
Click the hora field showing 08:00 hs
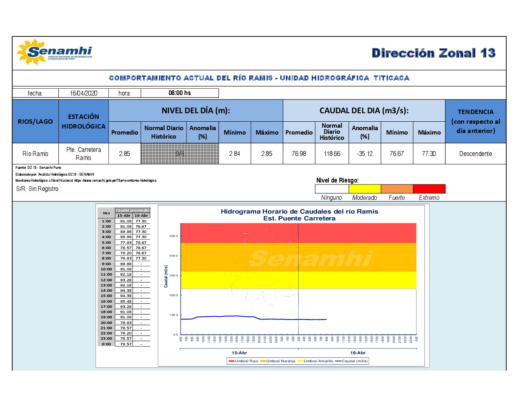[x=179, y=93]
